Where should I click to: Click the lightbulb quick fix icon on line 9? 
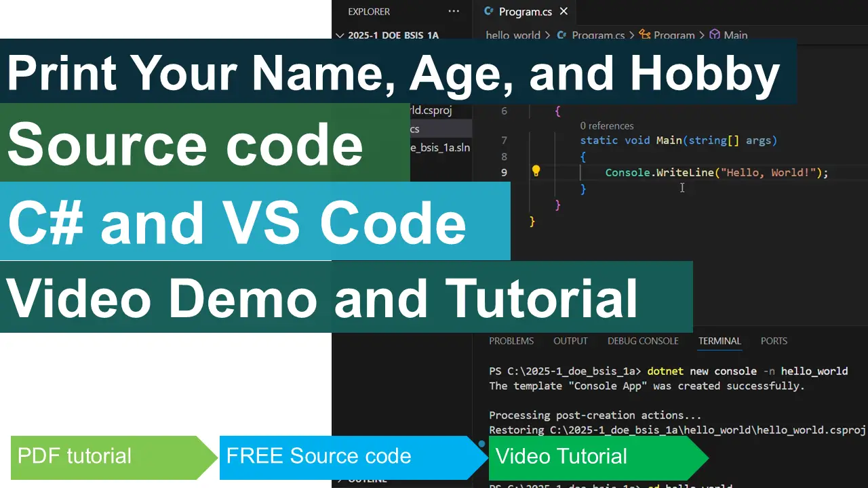point(536,171)
